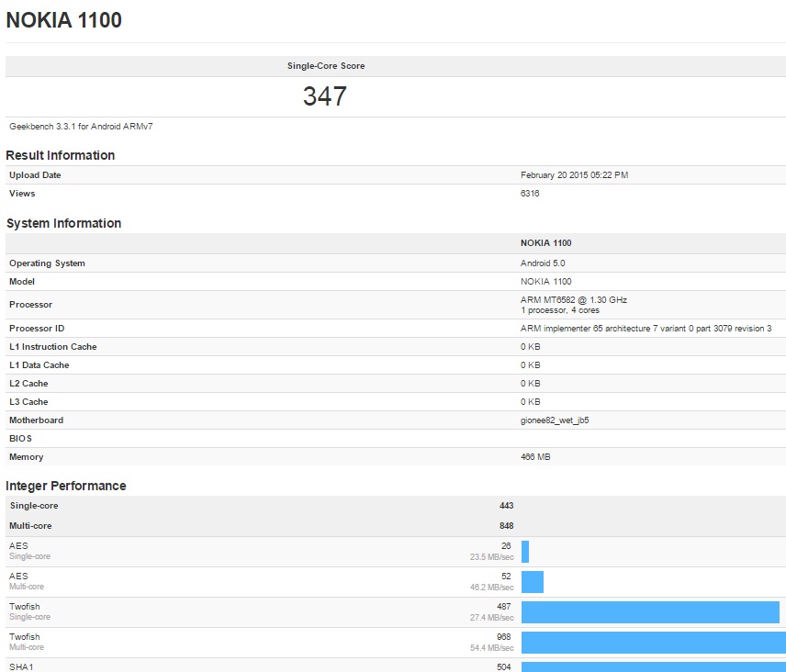The image size is (786, 672).
Task: Select the L1 Instruction Cache label
Action: [53, 347]
